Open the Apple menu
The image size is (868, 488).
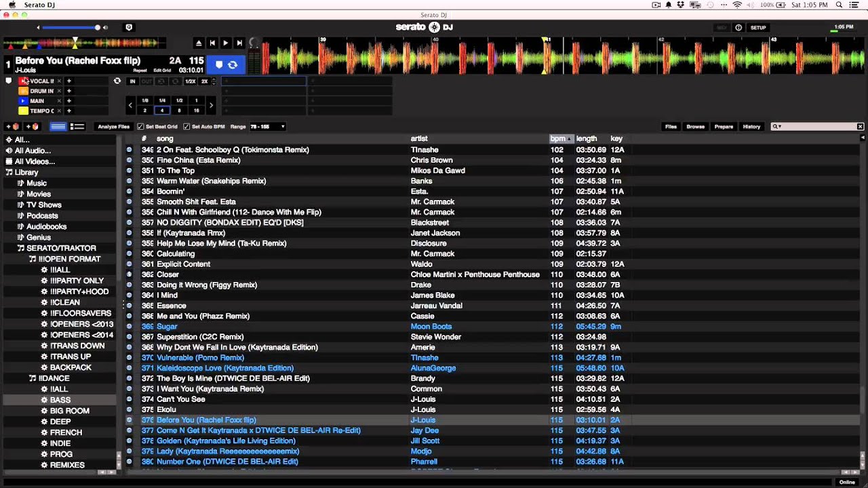point(12,5)
